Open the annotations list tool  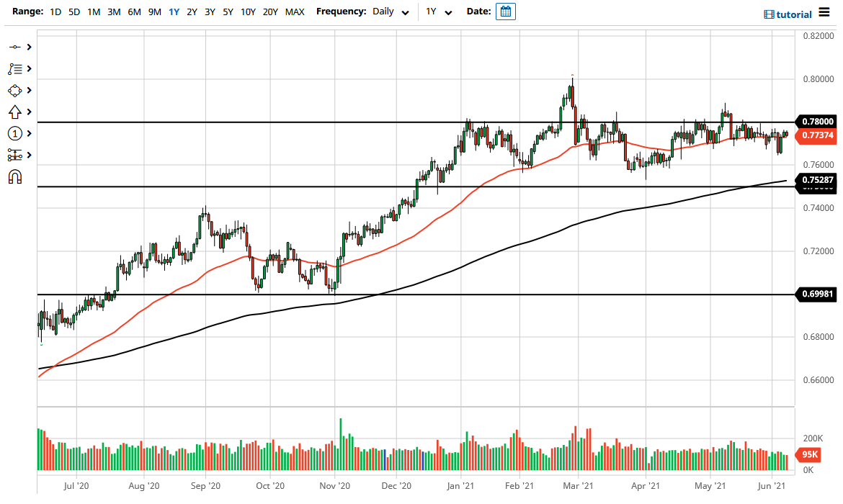pos(14,68)
